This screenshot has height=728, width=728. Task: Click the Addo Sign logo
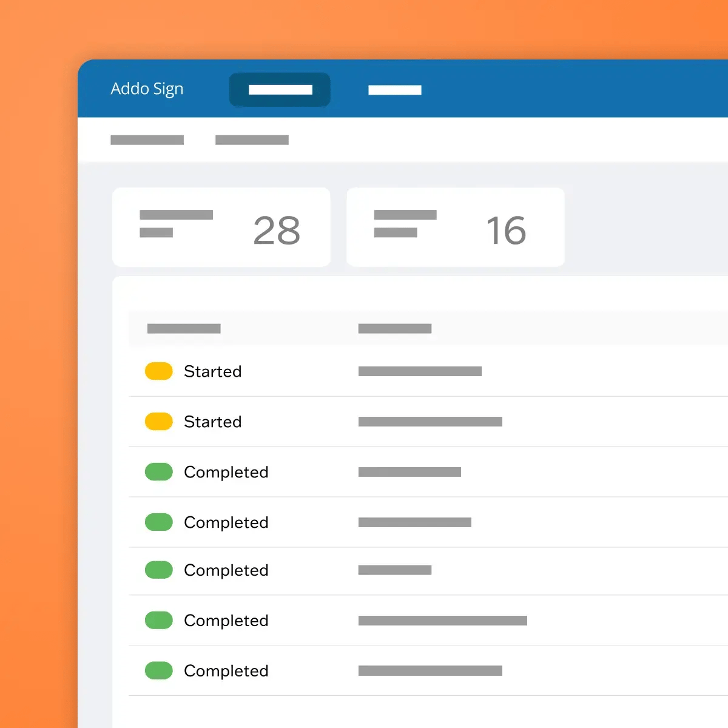147,89
